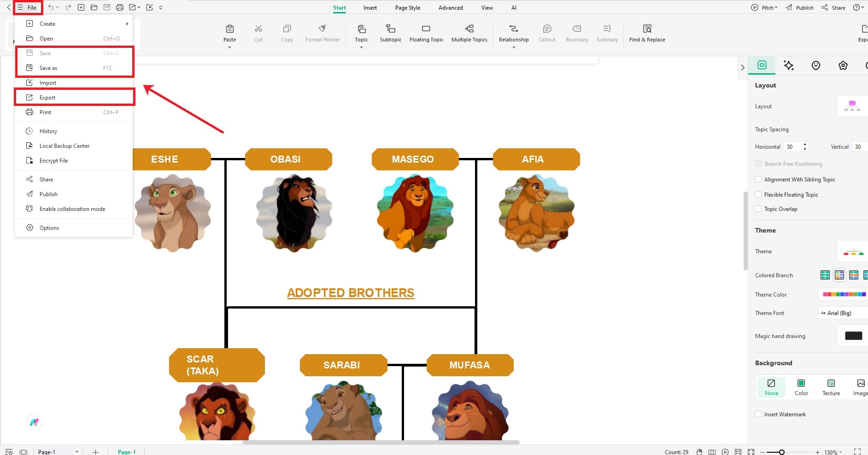Add a Summary
This screenshot has width=868, height=455.
pos(607,33)
